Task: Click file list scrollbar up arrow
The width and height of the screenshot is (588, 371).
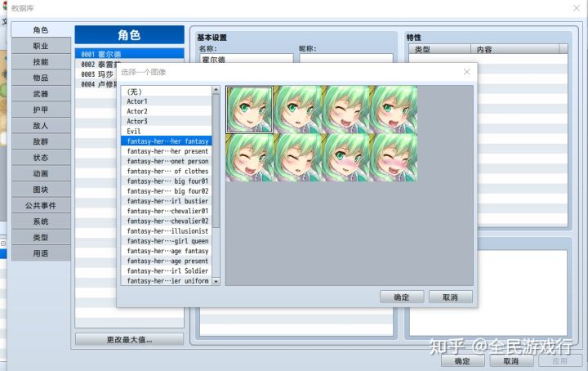Action: [216, 90]
